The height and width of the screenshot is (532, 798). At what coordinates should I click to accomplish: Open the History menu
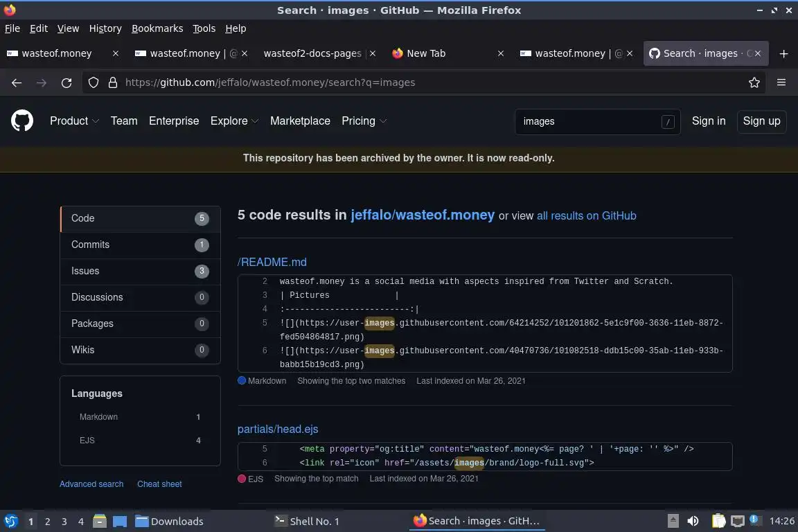pyautogui.click(x=105, y=28)
